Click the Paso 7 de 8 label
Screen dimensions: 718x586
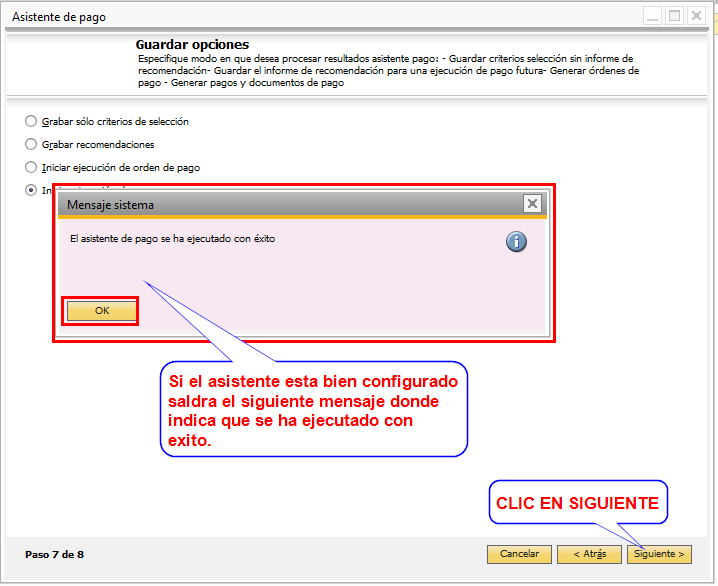pos(54,554)
